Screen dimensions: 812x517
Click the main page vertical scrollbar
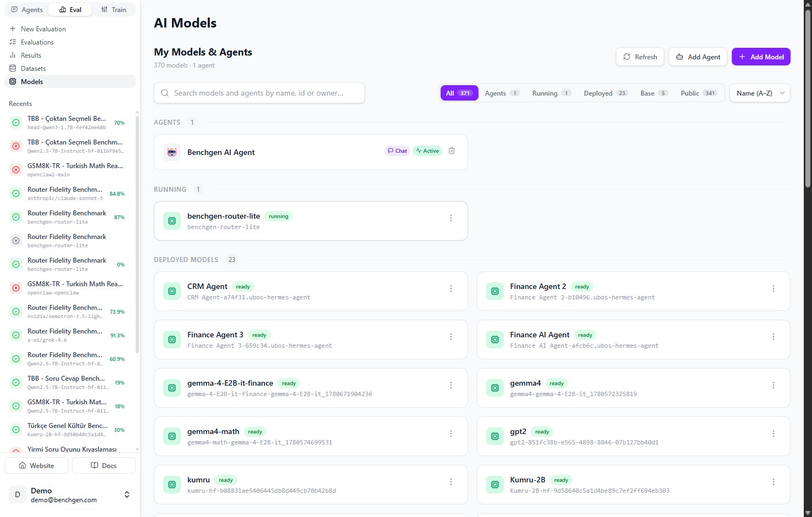click(808, 99)
